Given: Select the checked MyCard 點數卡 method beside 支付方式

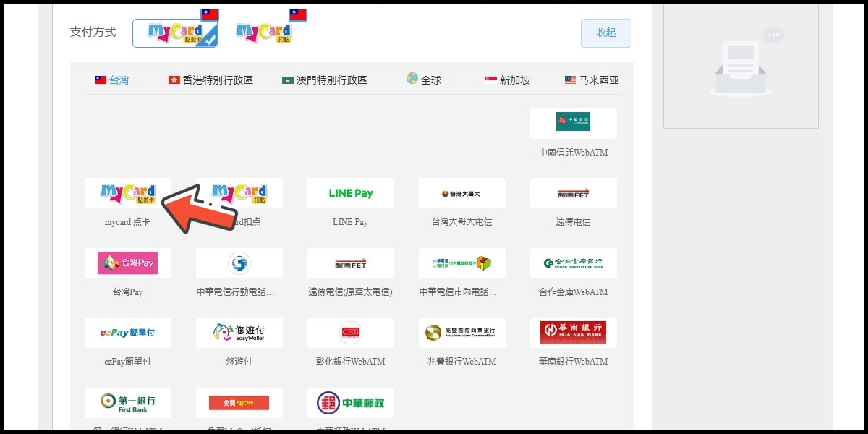Looking at the screenshot, I should click(x=175, y=33).
